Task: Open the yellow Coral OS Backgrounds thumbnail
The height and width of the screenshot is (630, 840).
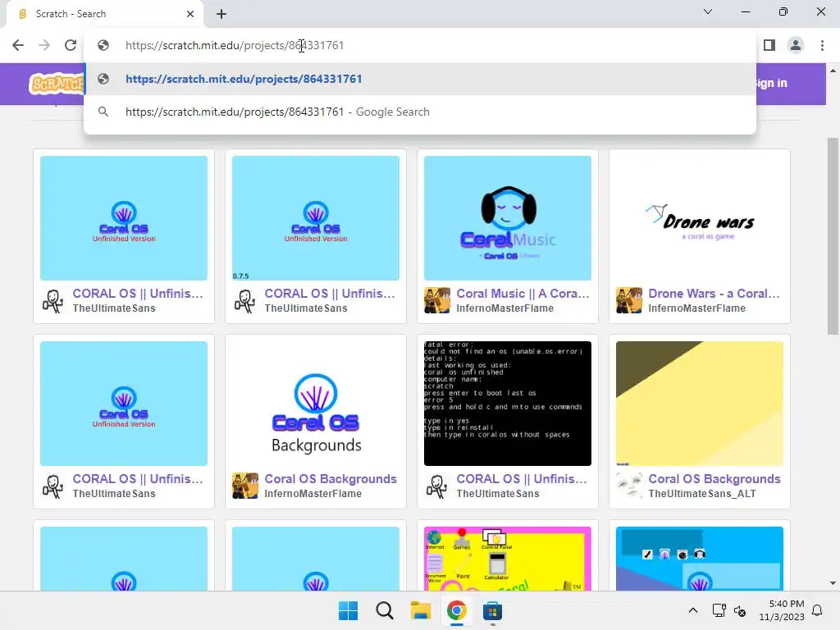Action: pyautogui.click(x=700, y=404)
